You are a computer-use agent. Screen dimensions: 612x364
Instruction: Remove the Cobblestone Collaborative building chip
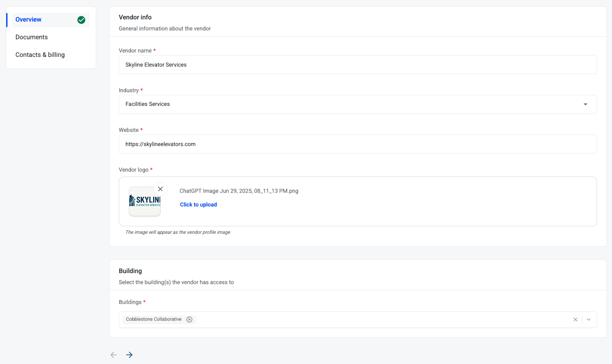click(189, 319)
